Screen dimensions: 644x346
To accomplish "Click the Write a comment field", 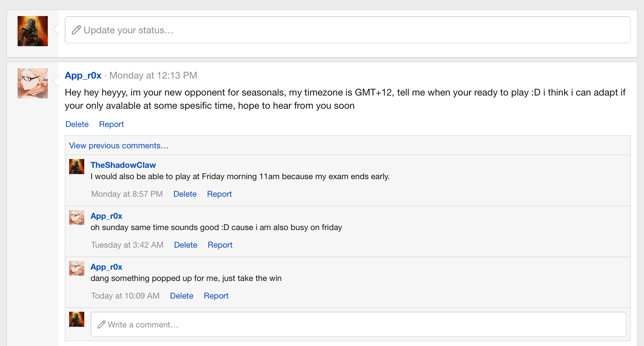I will pyautogui.click(x=358, y=324).
